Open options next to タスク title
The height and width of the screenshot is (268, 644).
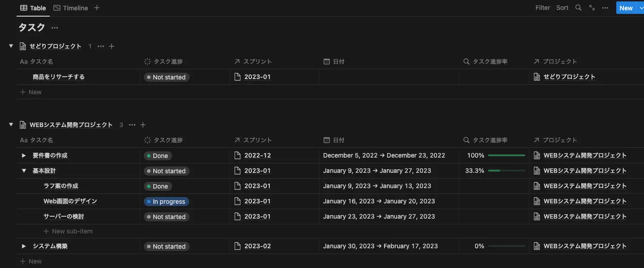pyautogui.click(x=55, y=28)
